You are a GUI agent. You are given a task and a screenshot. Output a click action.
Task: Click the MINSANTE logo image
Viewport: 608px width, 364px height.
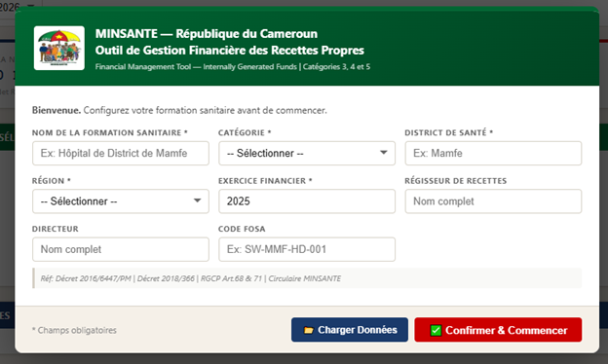58,48
